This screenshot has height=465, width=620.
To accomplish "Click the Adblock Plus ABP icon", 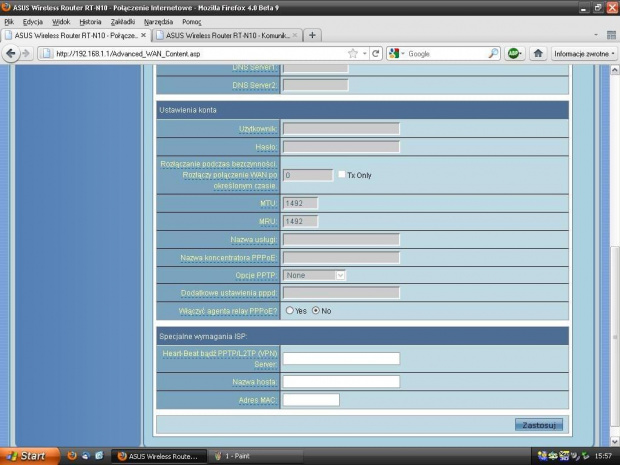I will [x=513, y=53].
